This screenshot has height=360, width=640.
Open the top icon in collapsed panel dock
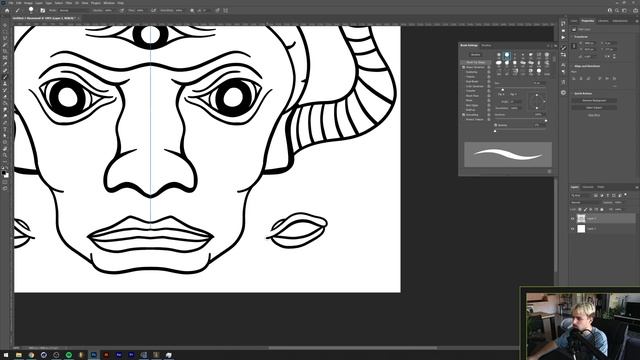tap(563, 24)
